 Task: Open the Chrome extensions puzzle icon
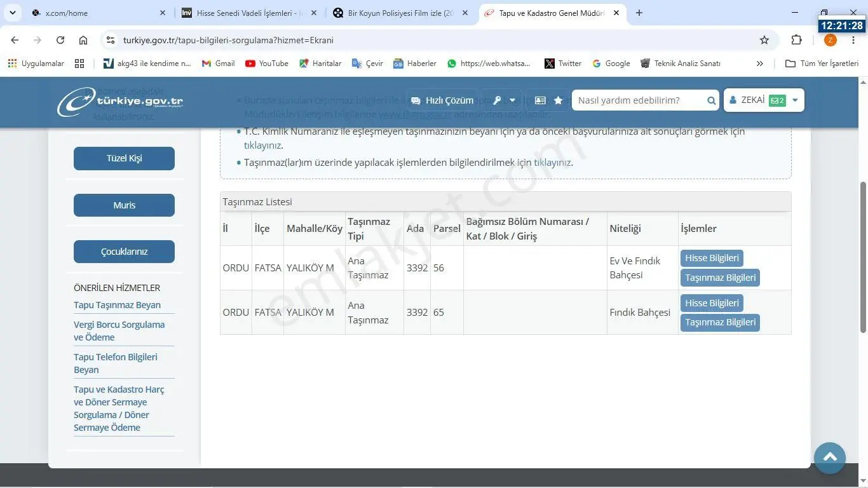coord(796,40)
